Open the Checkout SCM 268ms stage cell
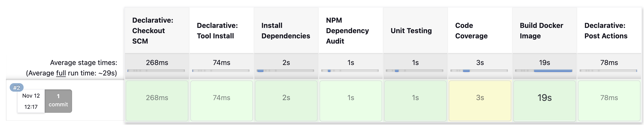Image resolution: width=644 pixels, height=125 pixels. tap(157, 101)
